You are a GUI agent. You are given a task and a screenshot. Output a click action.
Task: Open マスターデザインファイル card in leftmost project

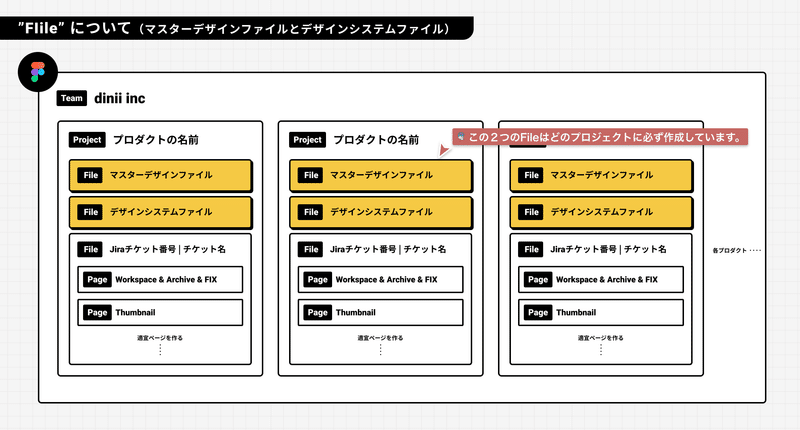(x=161, y=175)
